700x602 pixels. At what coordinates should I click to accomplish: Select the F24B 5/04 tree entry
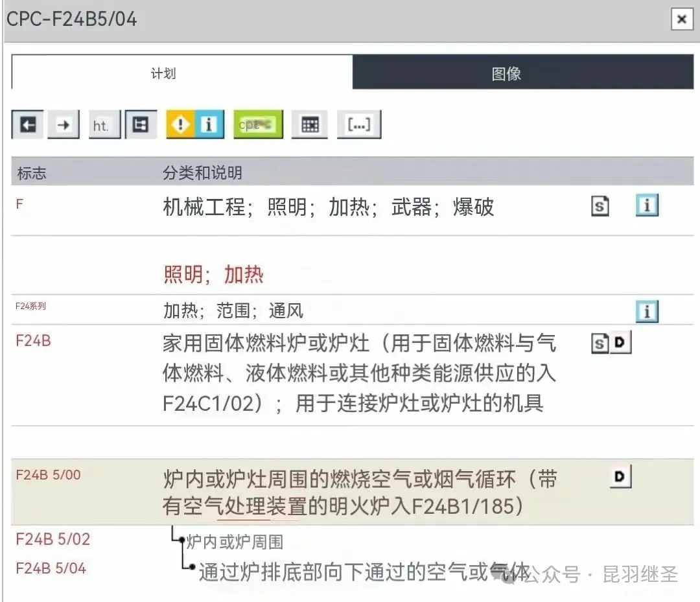pos(51,568)
